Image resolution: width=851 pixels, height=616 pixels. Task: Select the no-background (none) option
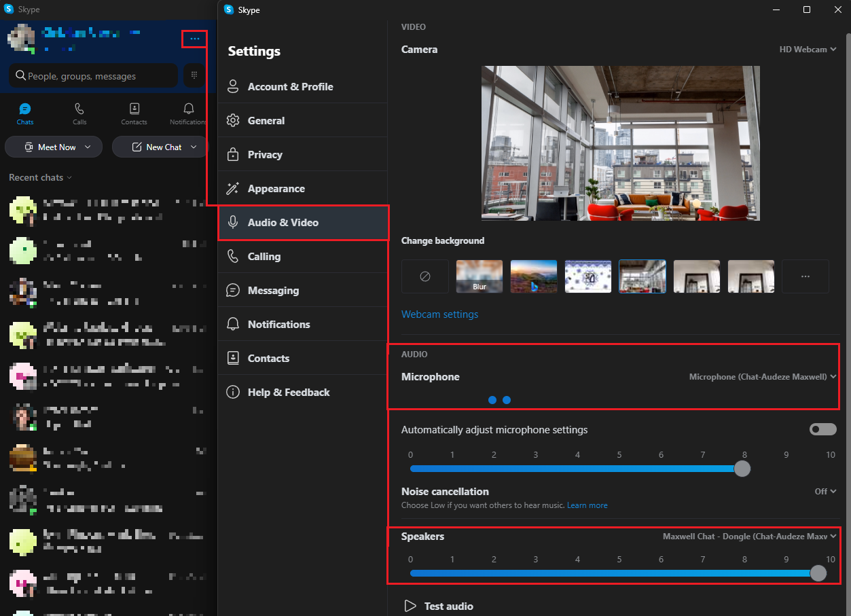[425, 276]
